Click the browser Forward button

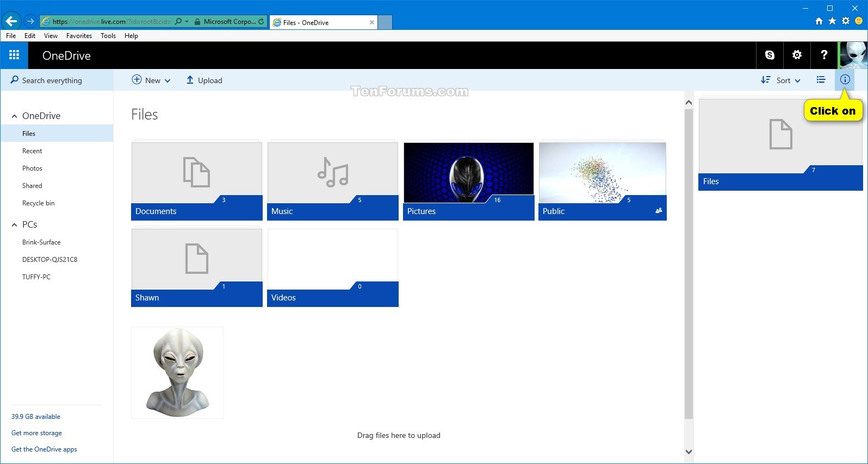click(30, 21)
